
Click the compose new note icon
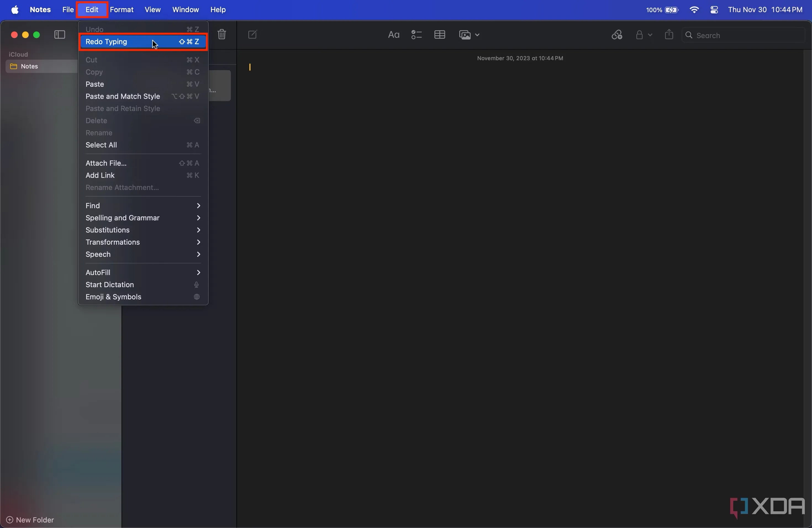tap(252, 35)
